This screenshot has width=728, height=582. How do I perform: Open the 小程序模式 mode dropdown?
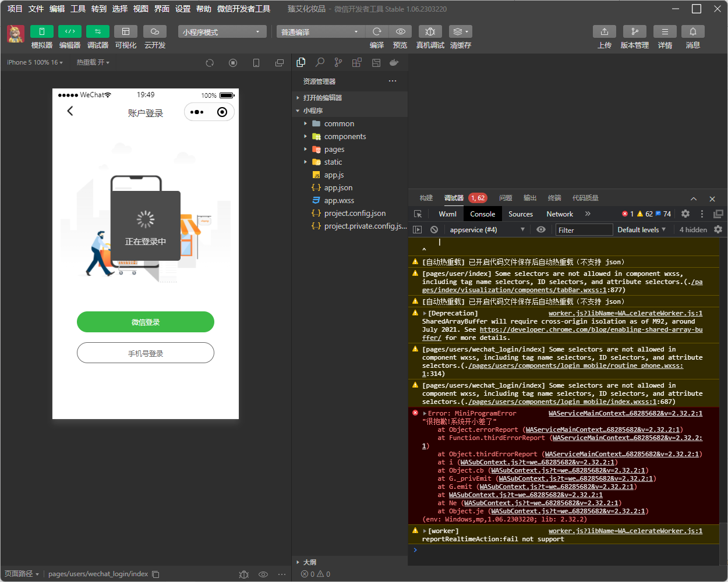pyautogui.click(x=222, y=31)
